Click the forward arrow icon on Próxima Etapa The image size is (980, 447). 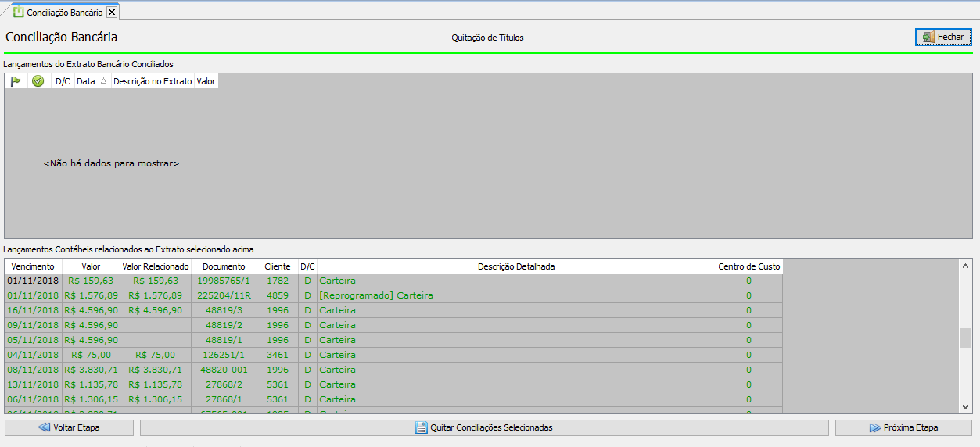[x=874, y=427]
